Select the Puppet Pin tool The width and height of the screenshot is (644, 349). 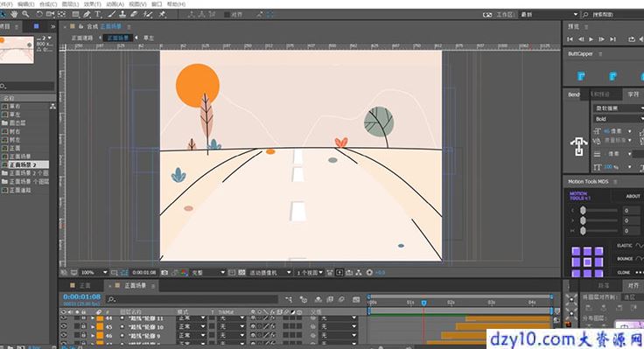(x=163, y=14)
